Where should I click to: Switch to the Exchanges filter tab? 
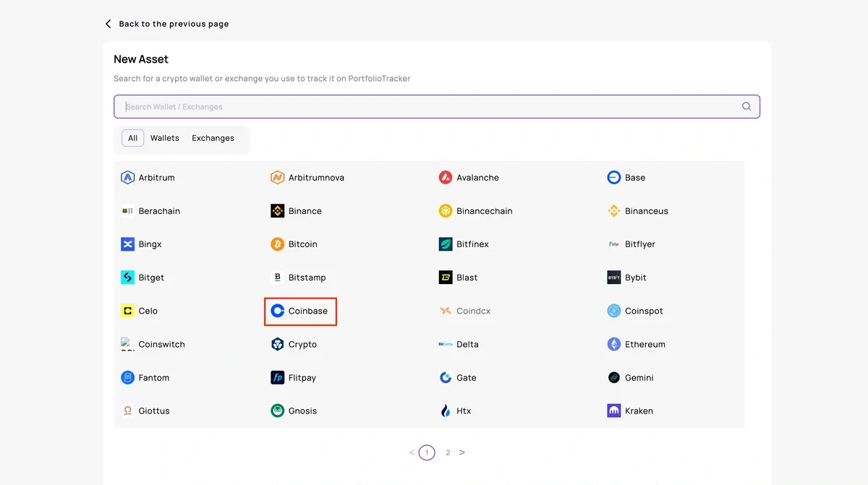(213, 137)
